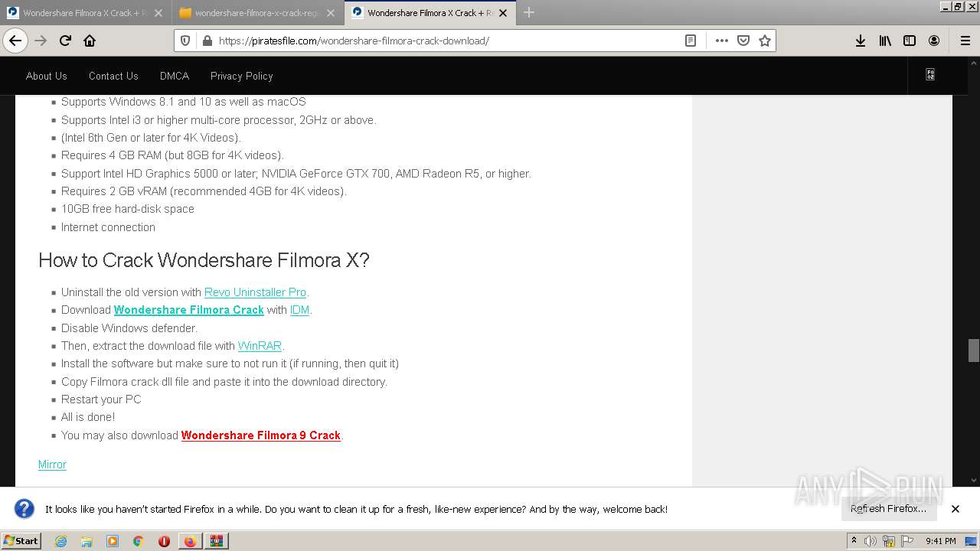Close the active Wondershare Filmora tab
980x551 pixels.
click(x=503, y=13)
